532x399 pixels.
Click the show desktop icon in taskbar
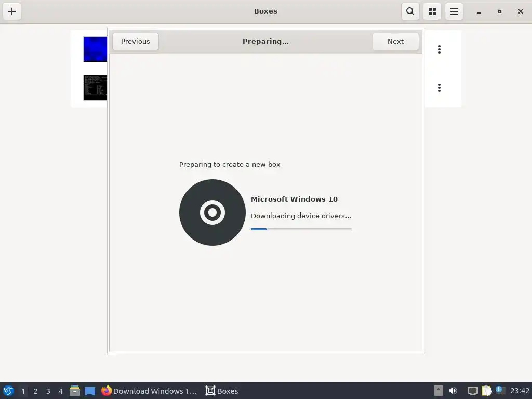point(90,391)
